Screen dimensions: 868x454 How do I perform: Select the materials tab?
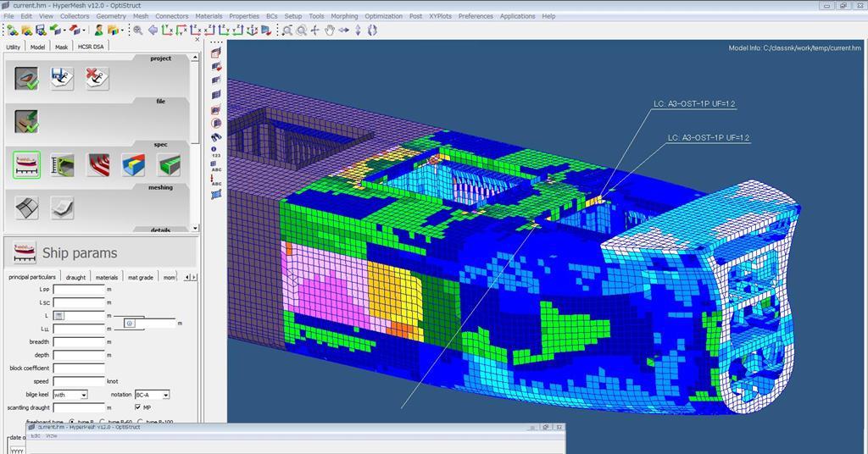coord(107,277)
